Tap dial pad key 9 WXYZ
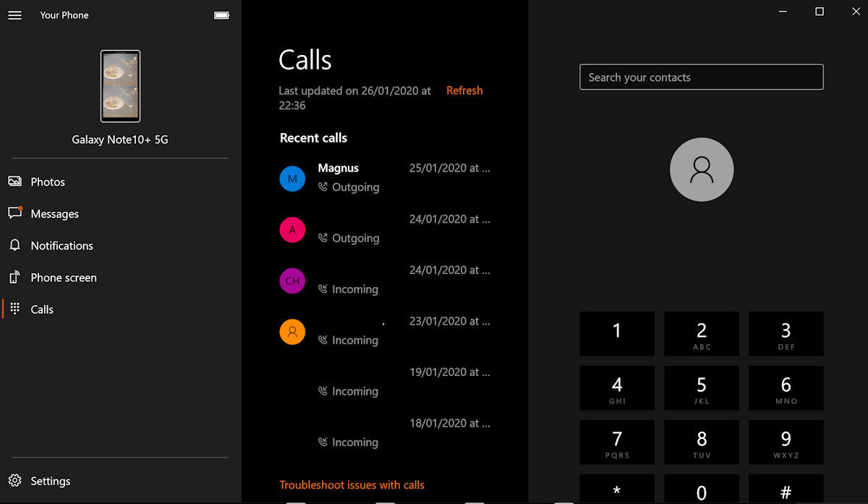Viewport: 868px width, 504px height. [x=786, y=443]
